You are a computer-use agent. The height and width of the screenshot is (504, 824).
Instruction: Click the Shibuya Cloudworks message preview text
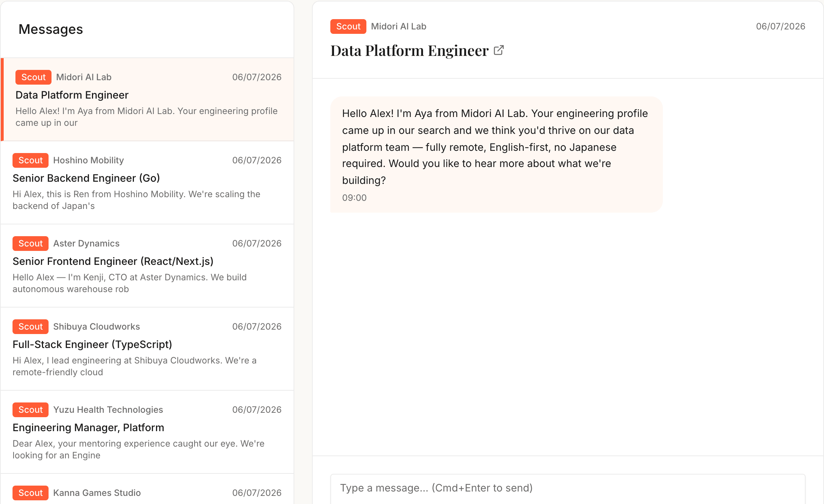(x=135, y=366)
